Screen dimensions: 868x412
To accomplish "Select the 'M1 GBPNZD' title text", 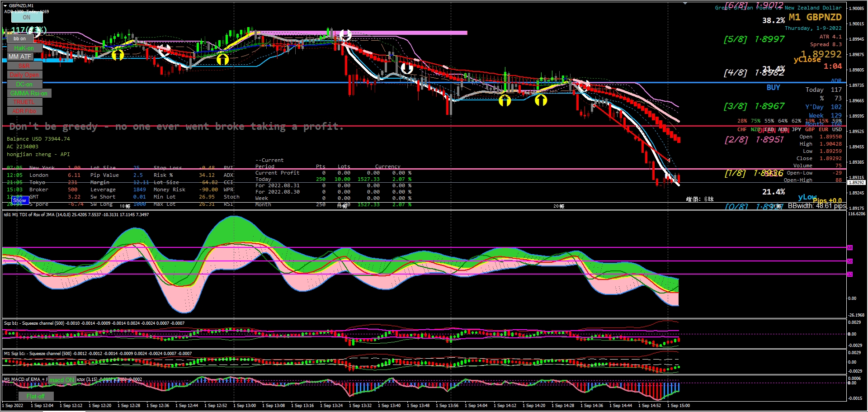I will (815, 17).
